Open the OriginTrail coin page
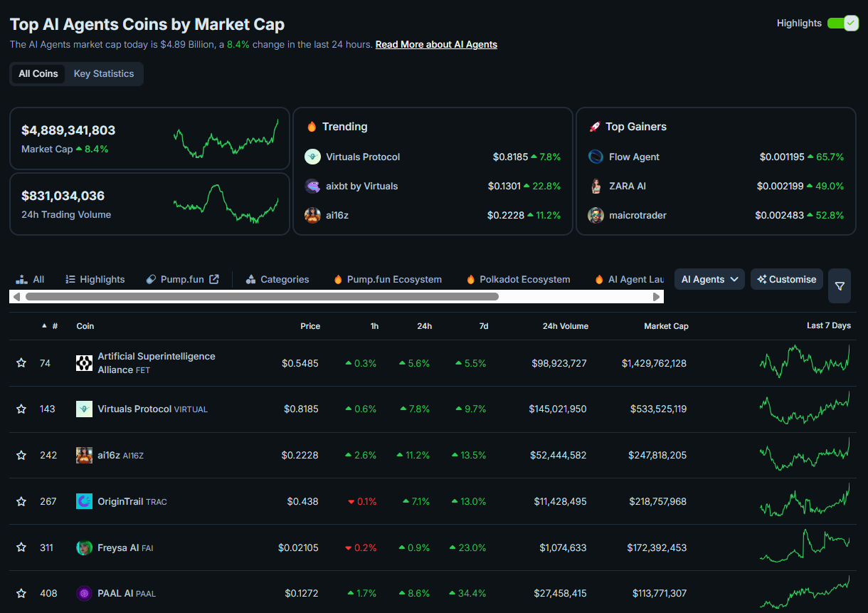 132,501
